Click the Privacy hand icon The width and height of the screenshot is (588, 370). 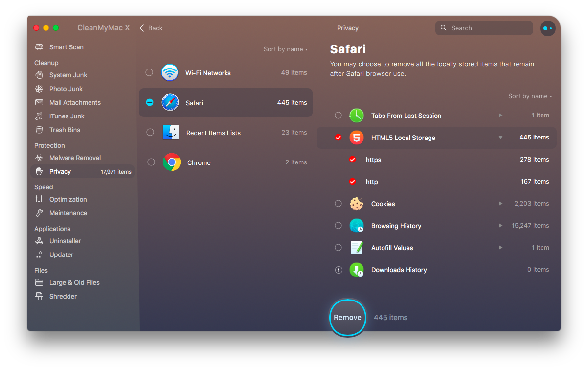pos(39,172)
